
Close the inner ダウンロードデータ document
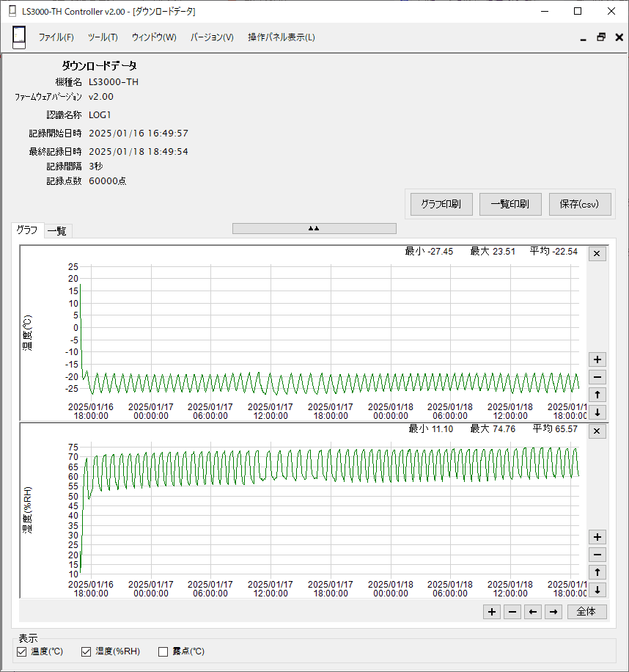coord(619,37)
